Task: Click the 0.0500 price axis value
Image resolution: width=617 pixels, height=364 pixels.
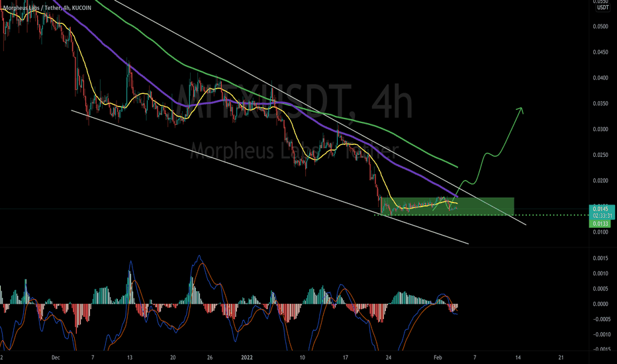Action: [600, 26]
